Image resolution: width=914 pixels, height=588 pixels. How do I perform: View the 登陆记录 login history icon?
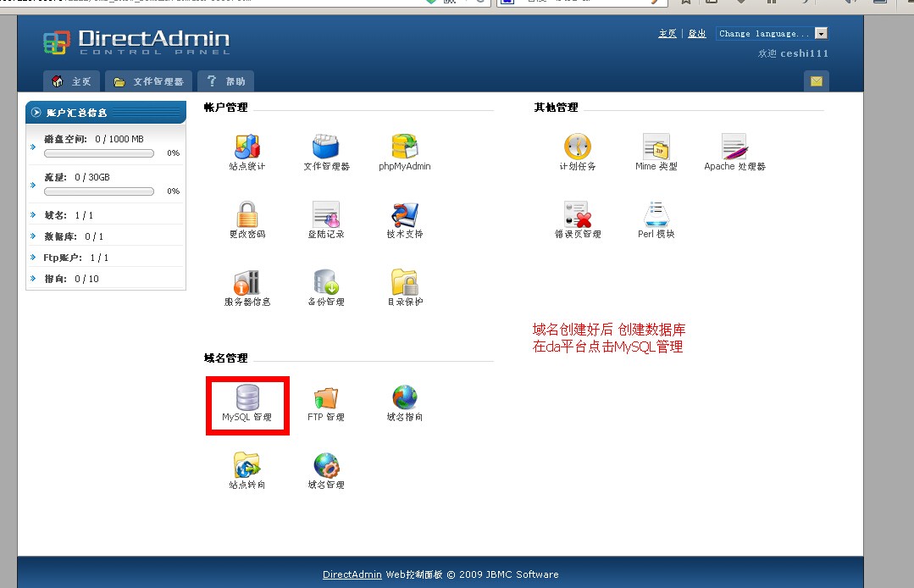click(x=326, y=214)
